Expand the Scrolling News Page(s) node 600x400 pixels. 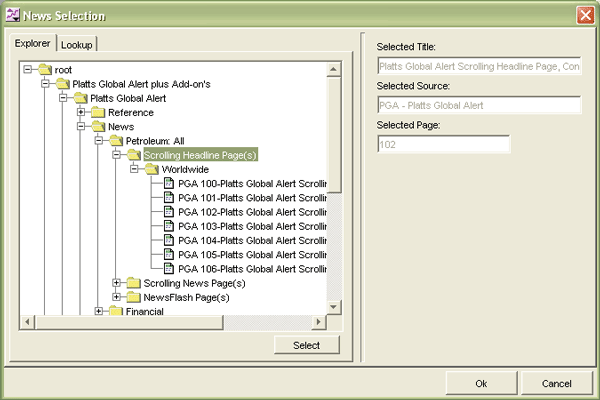pyautogui.click(x=117, y=283)
